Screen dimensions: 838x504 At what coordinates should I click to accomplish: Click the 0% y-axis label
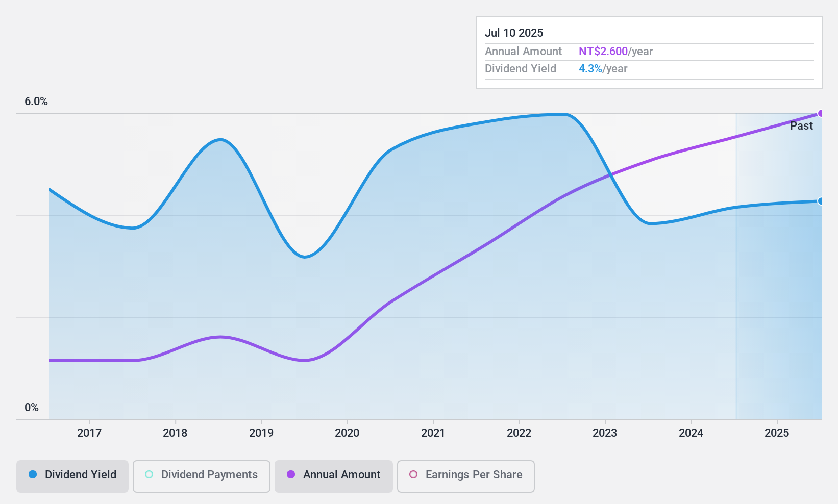pyautogui.click(x=32, y=408)
